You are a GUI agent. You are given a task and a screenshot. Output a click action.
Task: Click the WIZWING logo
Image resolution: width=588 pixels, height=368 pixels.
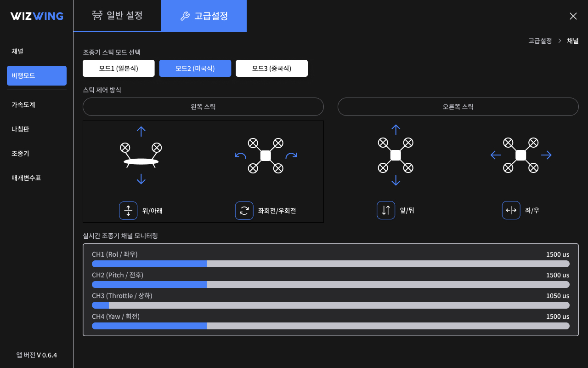click(37, 16)
